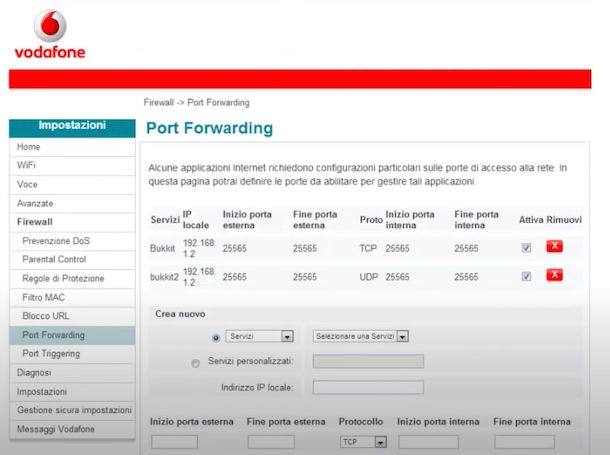Image resolution: width=610 pixels, height=455 pixels.
Task: Select the Servizi radio button
Action: [x=216, y=337]
